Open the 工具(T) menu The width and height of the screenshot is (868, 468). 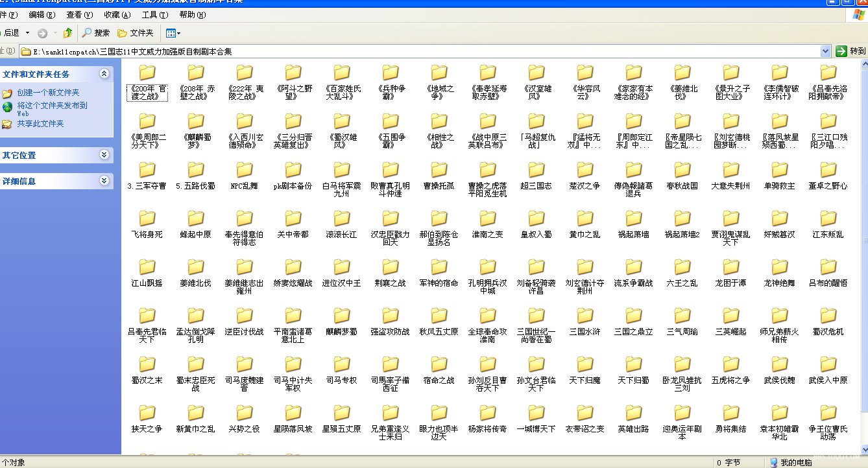click(x=154, y=15)
